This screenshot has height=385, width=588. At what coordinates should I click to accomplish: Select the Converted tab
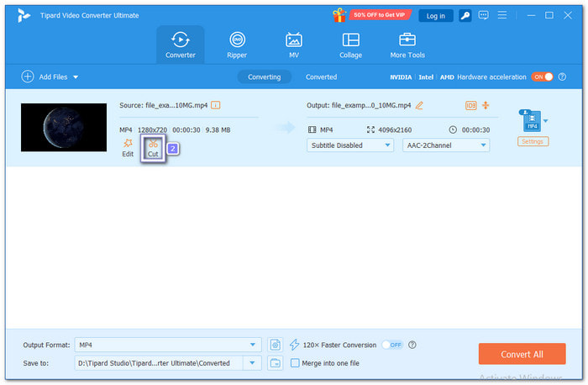click(x=322, y=77)
